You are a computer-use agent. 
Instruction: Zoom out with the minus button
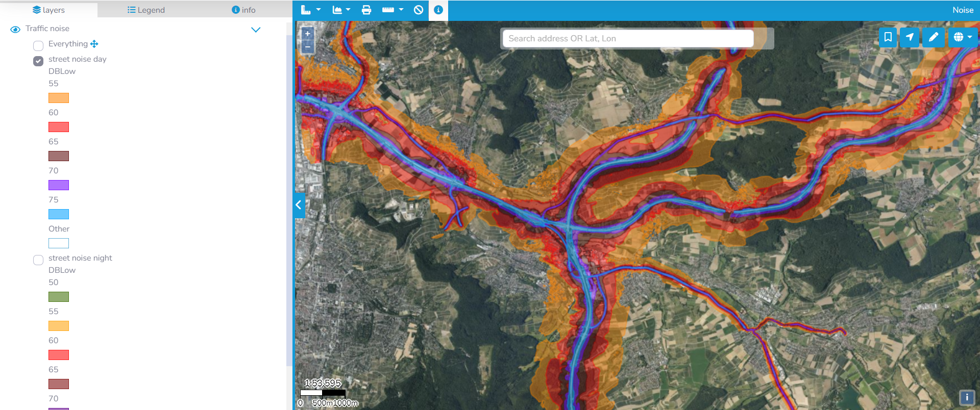[307, 47]
